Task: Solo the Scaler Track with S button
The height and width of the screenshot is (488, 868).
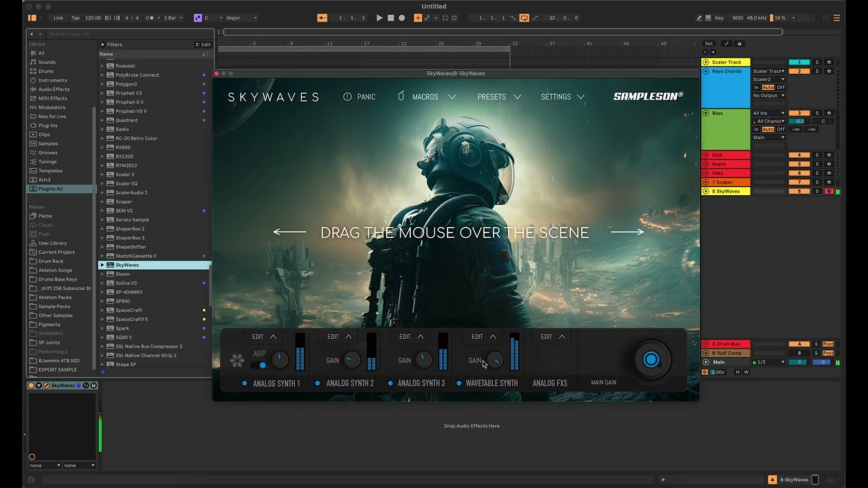Action: tap(817, 62)
